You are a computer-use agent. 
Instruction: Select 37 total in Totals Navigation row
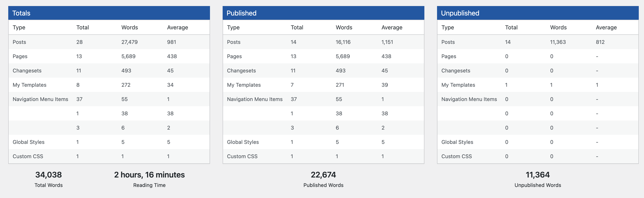pyautogui.click(x=79, y=99)
